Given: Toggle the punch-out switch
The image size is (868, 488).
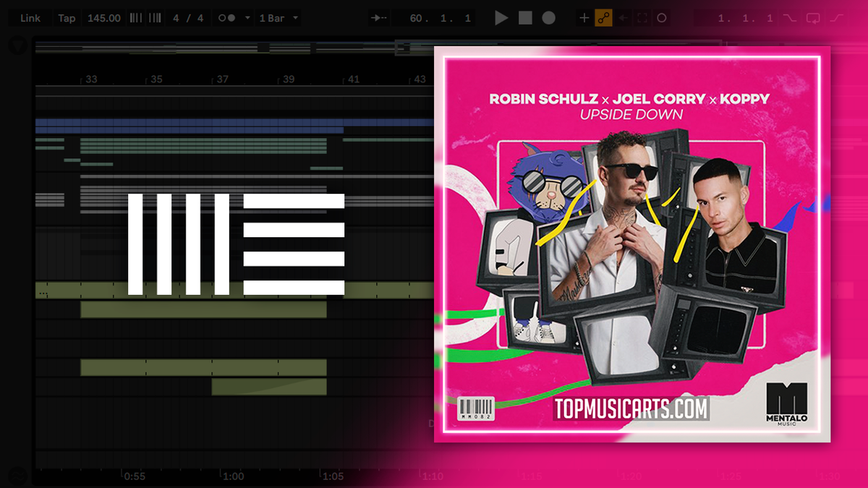Looking at the screenshot, I should 835,17.
